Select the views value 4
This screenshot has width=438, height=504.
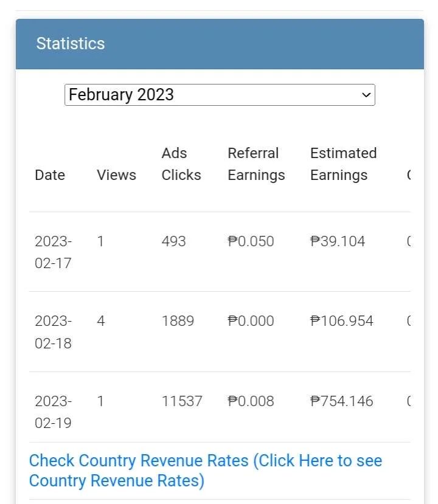(100, 321)
